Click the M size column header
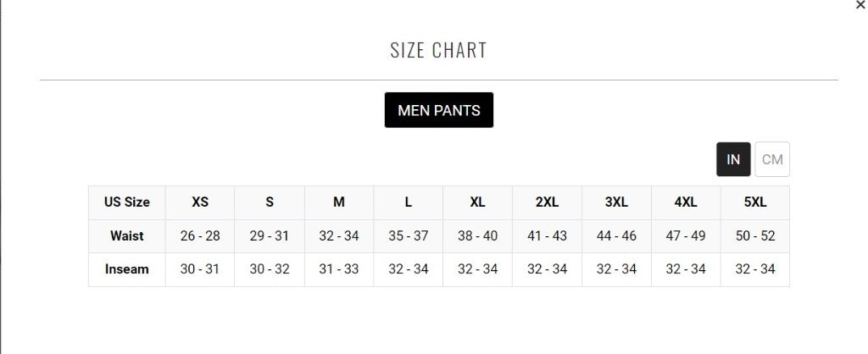The width and height of the screenshot is (868, 354). pyautogui.click(x=339, y=202)
